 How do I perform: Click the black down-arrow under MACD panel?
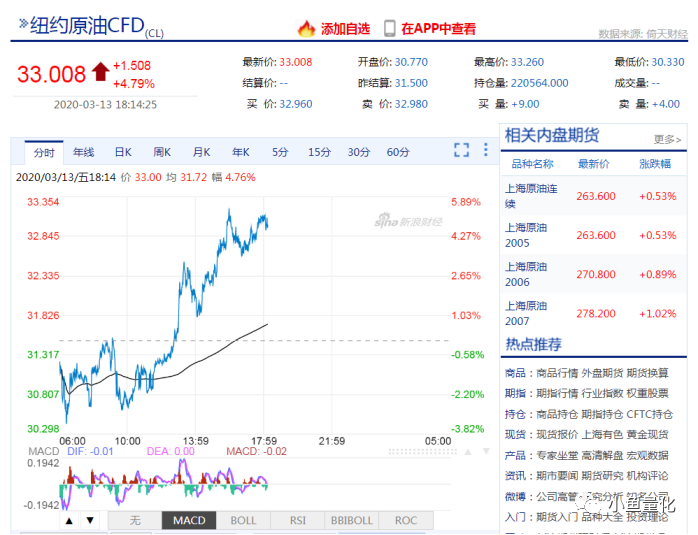[90, 520]
